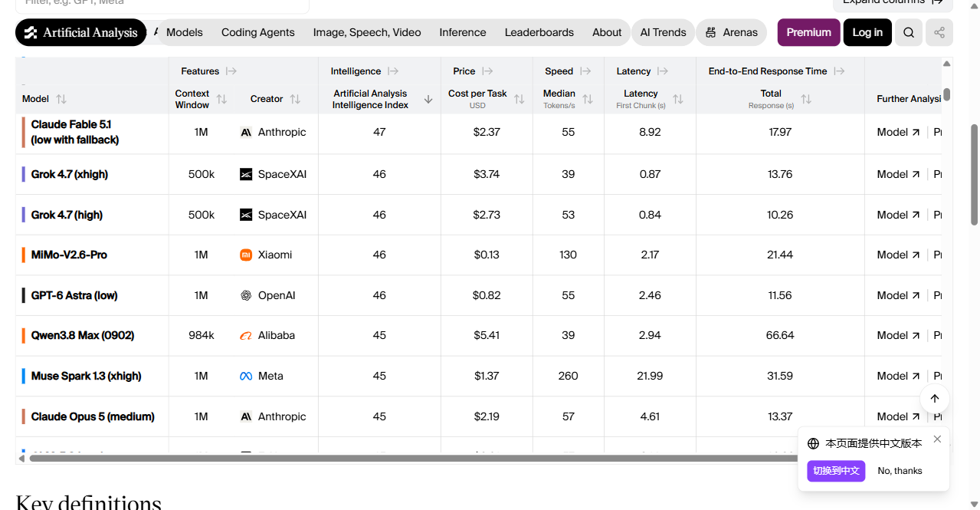This screenshot has width=980, height=510.
Task: Open Model link for GPT-6 Astra (low)
Action: pos(898,295)
